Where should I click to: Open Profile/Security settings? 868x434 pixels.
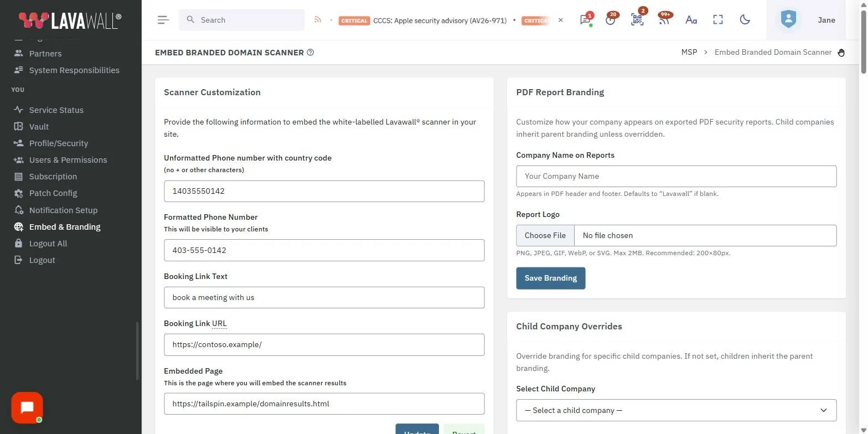tap(59, 143)
